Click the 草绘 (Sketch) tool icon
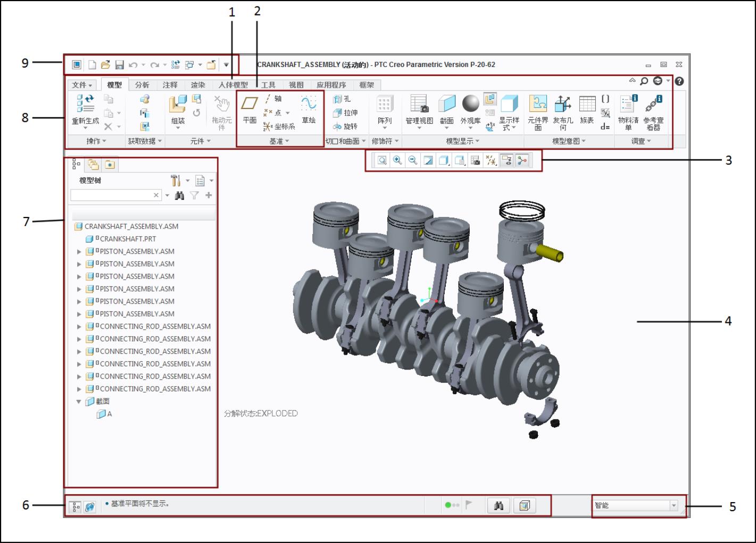 [309, 104]
